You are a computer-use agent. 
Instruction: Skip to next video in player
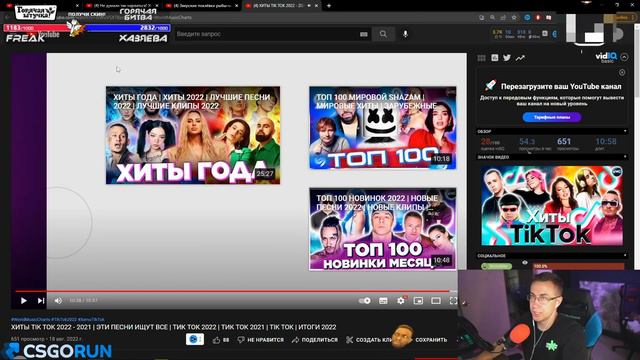[x=41, y=301]
